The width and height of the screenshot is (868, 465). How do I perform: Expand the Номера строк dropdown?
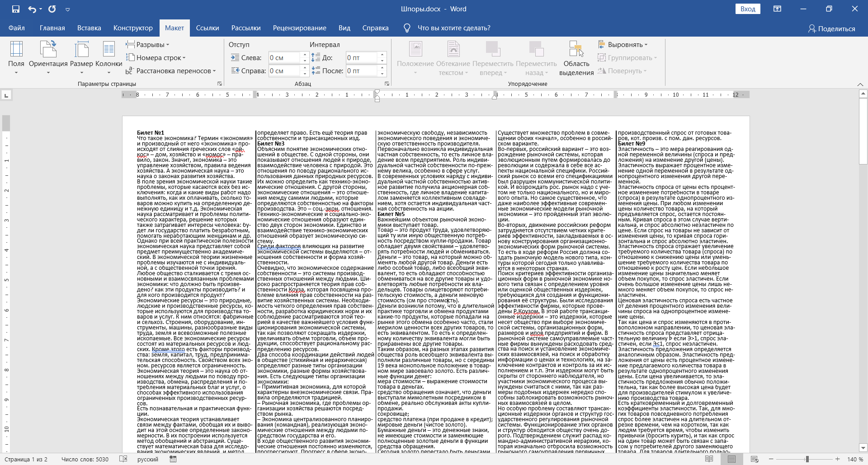(x=156, y=58)
